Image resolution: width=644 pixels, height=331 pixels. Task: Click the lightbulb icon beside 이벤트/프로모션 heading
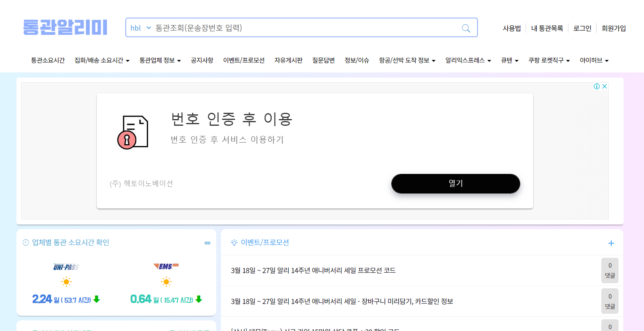pos(234,242)
